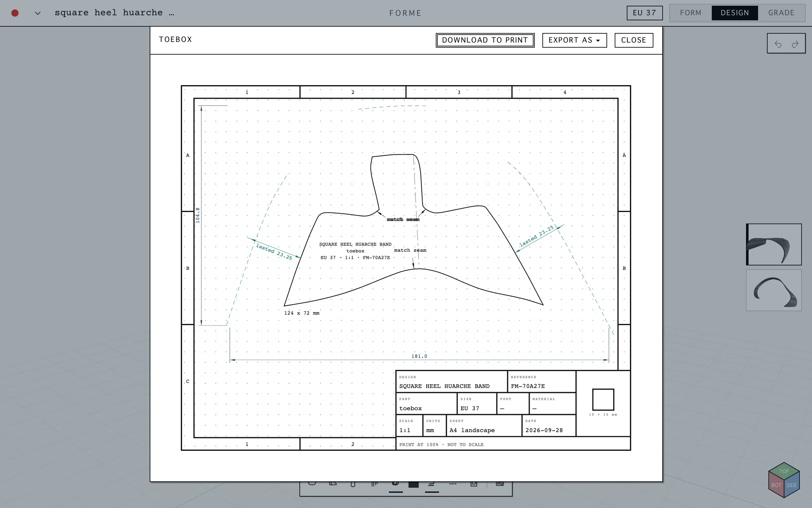812x508 pixels.
Task: Switch to the DESIGN tab
Action: (x=735, y=13)
